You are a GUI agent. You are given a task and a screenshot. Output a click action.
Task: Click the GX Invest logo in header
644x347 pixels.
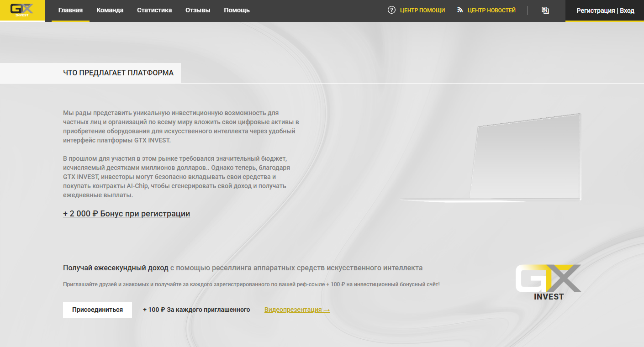pos(22,10)
